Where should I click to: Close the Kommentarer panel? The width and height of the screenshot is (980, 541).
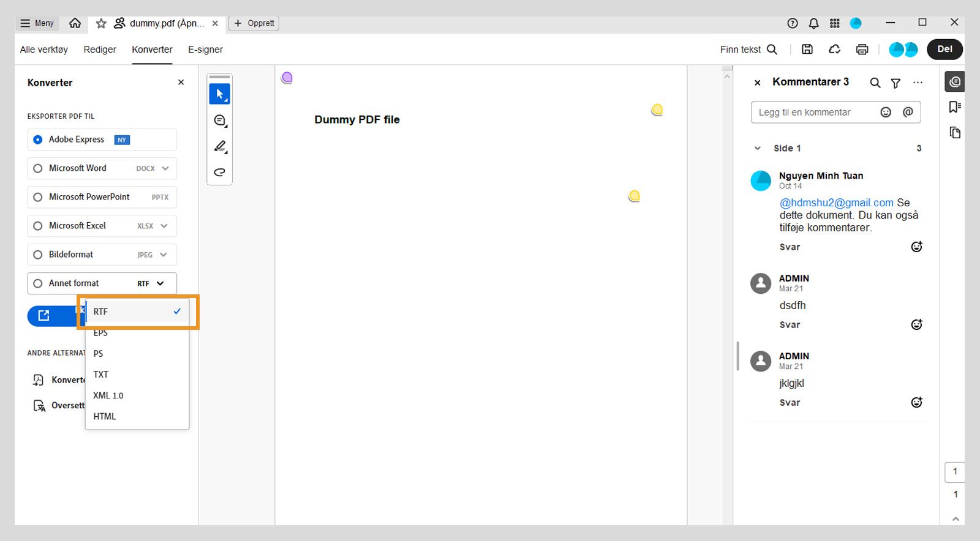coord(758,83)
